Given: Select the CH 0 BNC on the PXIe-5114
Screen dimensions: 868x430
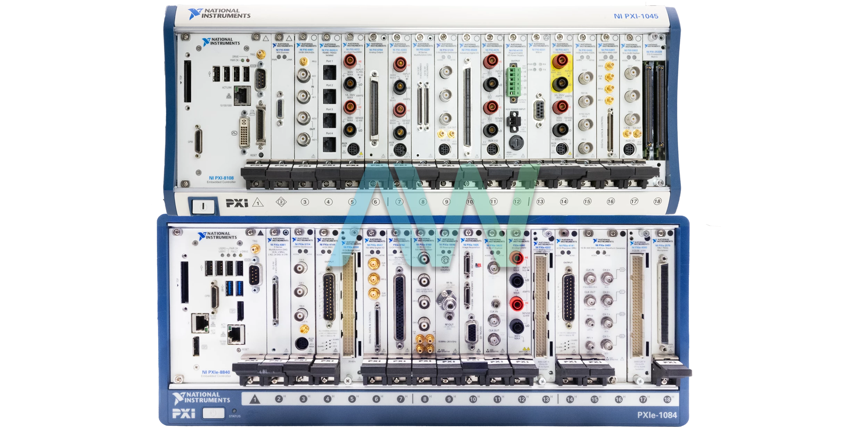Looking at the screenshot, I should (301, 268).
